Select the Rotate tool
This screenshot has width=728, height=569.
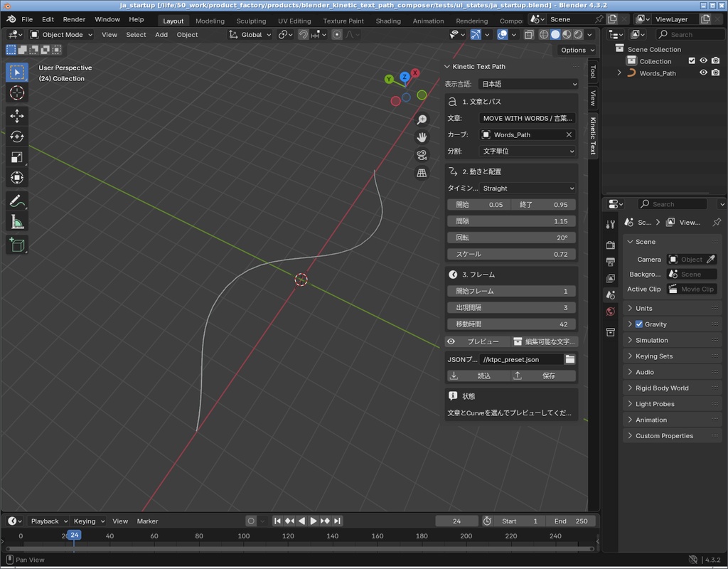click(17, 137)
